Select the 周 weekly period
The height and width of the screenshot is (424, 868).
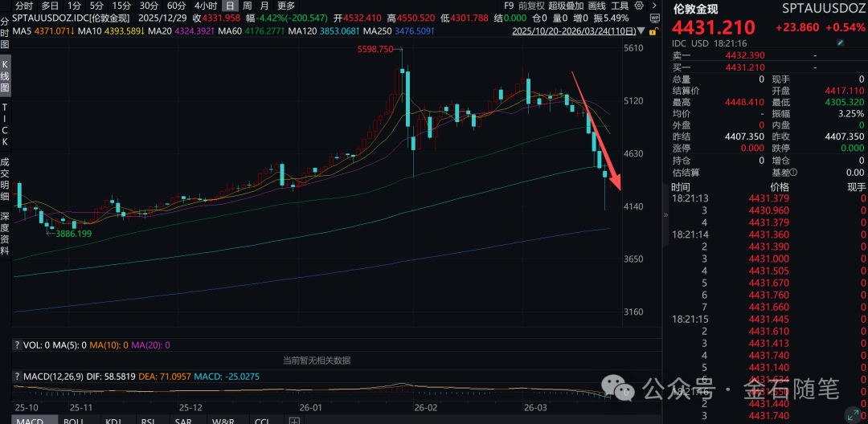248,6
